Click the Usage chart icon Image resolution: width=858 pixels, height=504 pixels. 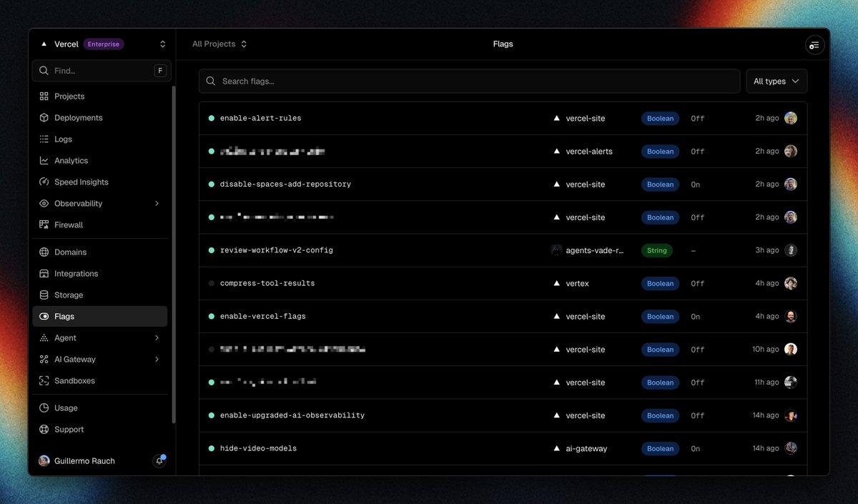tap(44, 408)
